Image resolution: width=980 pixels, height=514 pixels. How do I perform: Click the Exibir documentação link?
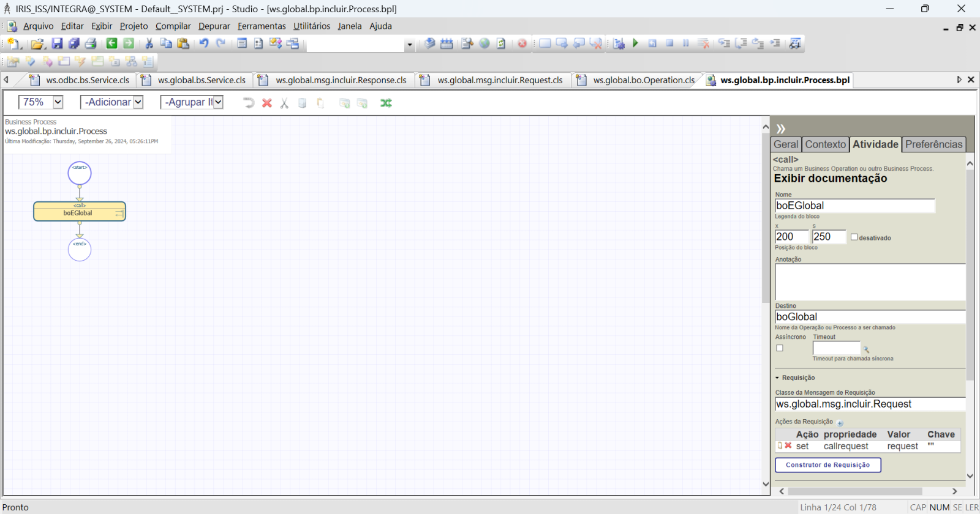click(x=830, y=179)
